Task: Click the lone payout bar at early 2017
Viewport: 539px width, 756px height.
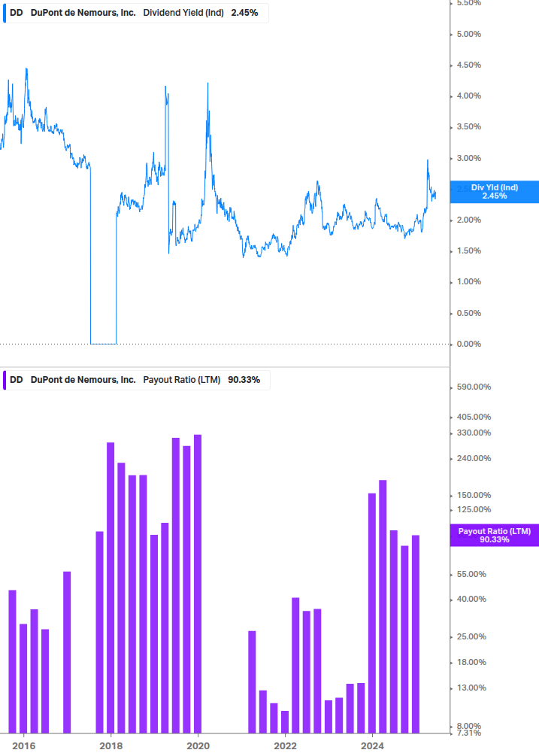Action: [67, 652]
